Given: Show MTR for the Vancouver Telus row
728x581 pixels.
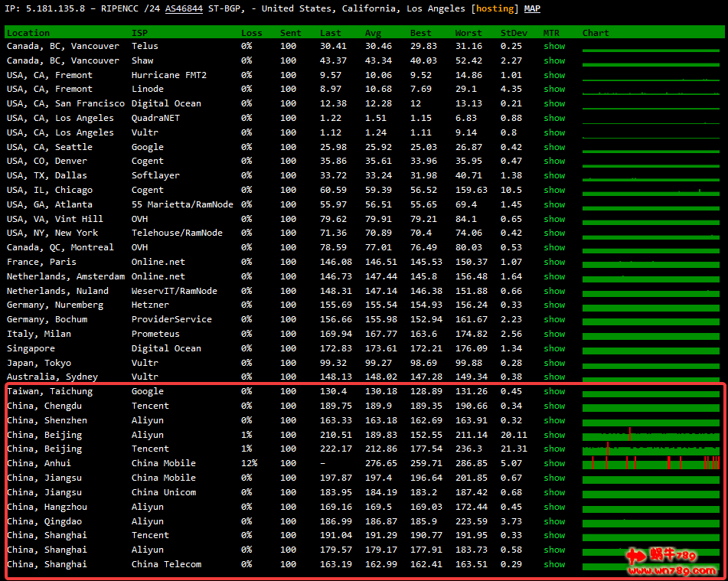Looking at the screenshot, I should click(554, 46).
